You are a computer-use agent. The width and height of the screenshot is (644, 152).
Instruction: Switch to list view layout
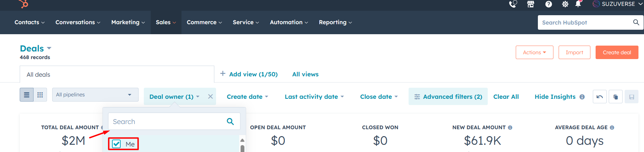click(27, 95)
